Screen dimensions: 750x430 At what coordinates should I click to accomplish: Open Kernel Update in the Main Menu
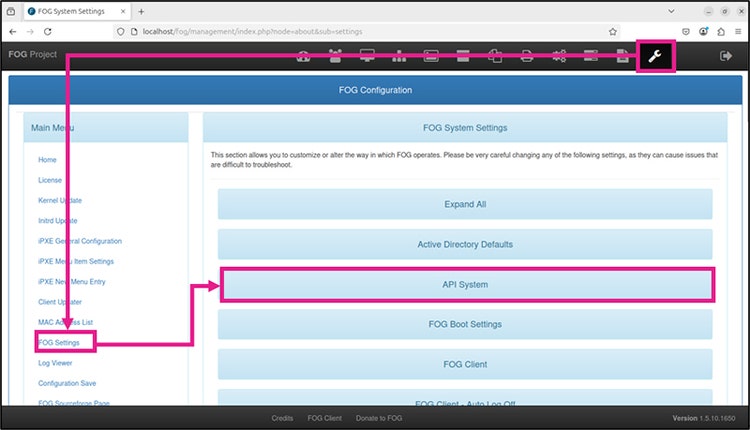(x=60, y=200)
